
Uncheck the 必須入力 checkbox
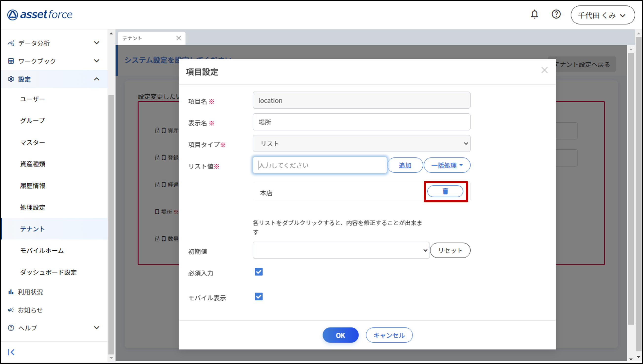click(259, 272)
